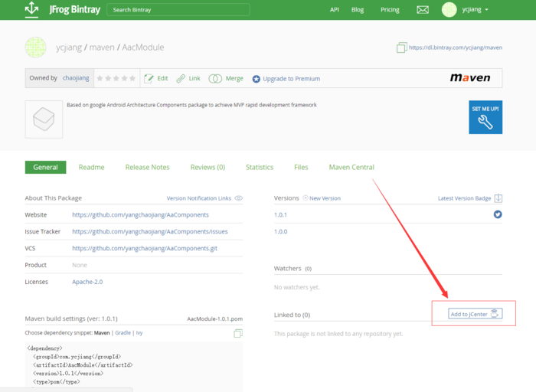Click the maven breadcrumb link
The width and height of the screenshot is (536, 392).
click(102, 47)
